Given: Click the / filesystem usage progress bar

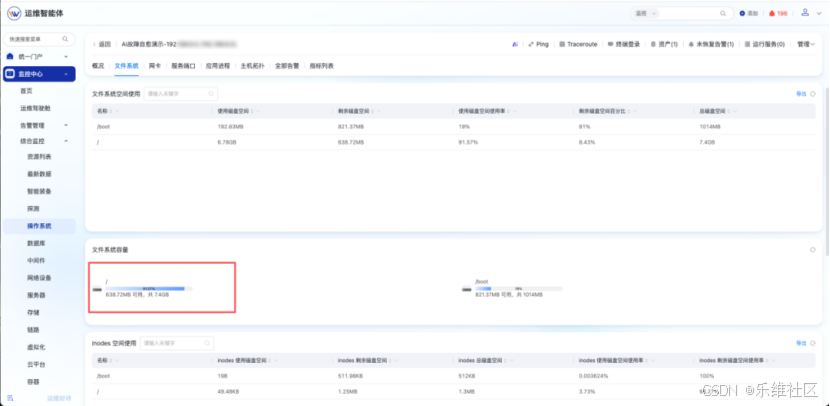Looking at the screenshot, I should pos(149,288).
